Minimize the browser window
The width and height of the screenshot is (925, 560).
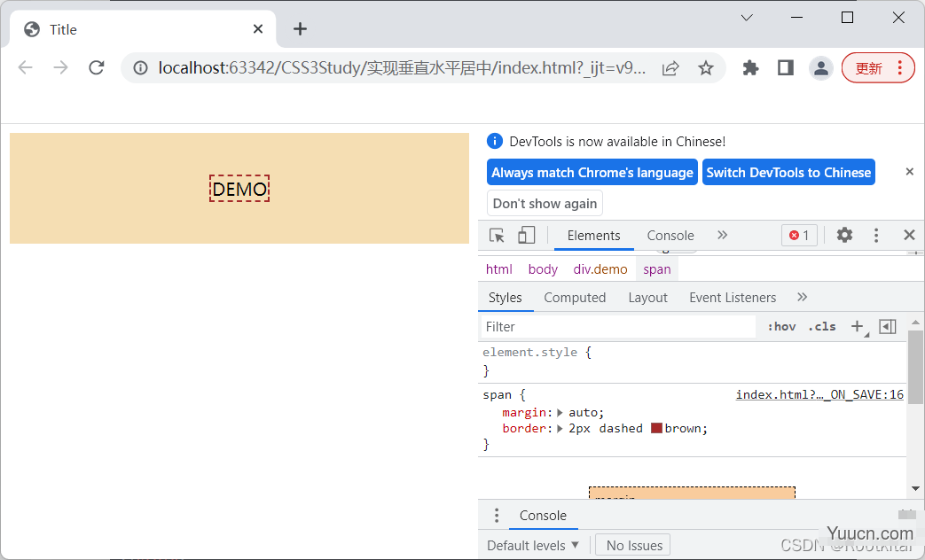(x=796, y=18)
